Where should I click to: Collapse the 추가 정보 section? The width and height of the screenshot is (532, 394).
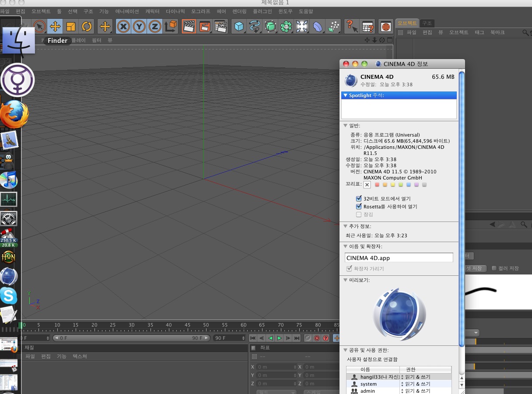coord(346,226)
